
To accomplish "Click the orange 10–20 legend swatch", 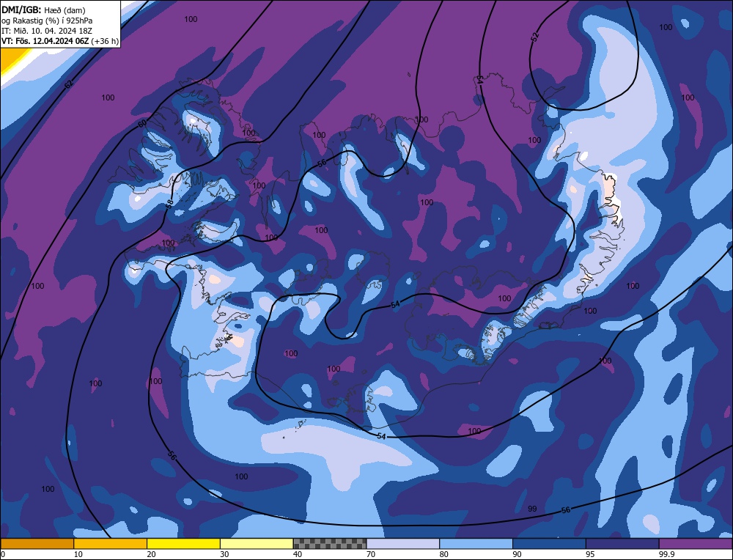I will click(111, 544).
